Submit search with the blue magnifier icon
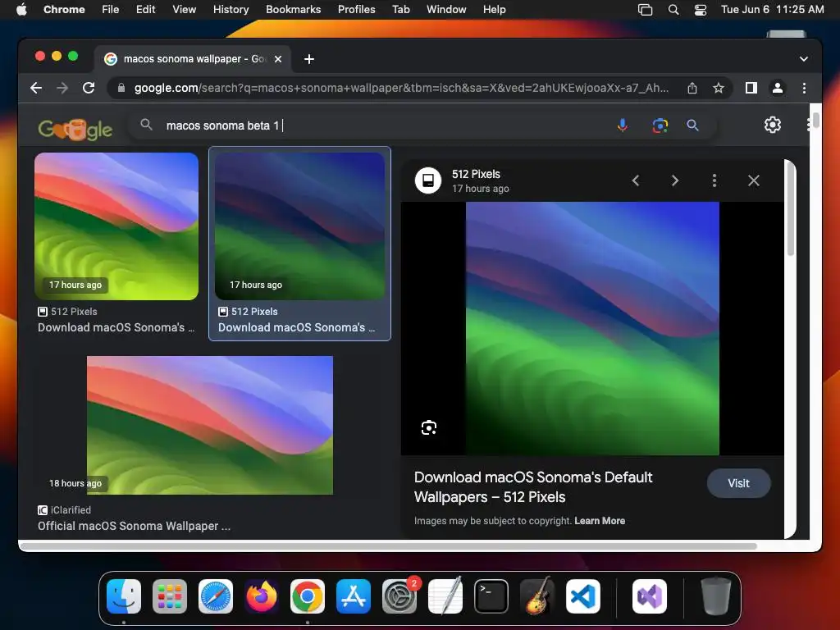Image resolution: width=840 pixels, height=630 pixels. [x=692, y=126]
